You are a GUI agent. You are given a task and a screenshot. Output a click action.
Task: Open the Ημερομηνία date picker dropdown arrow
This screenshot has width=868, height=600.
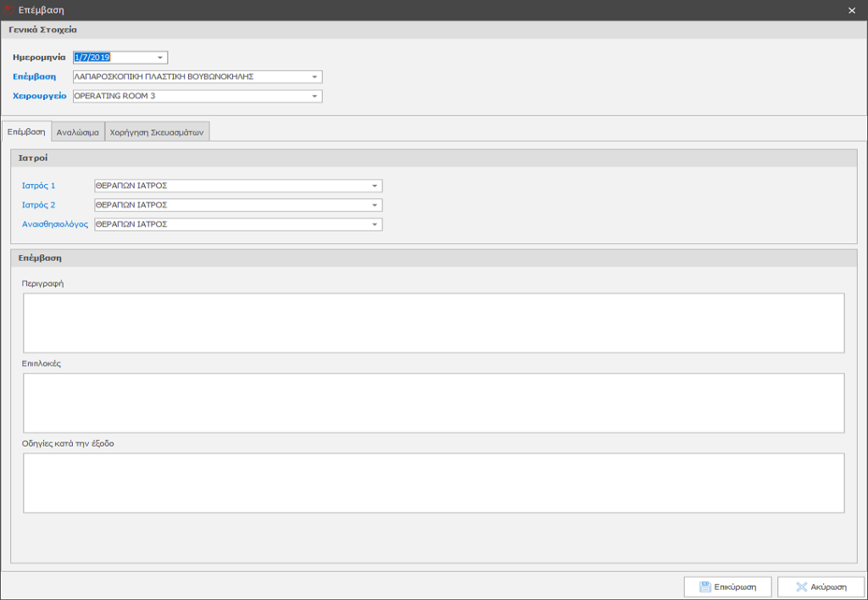coord(160,58)
